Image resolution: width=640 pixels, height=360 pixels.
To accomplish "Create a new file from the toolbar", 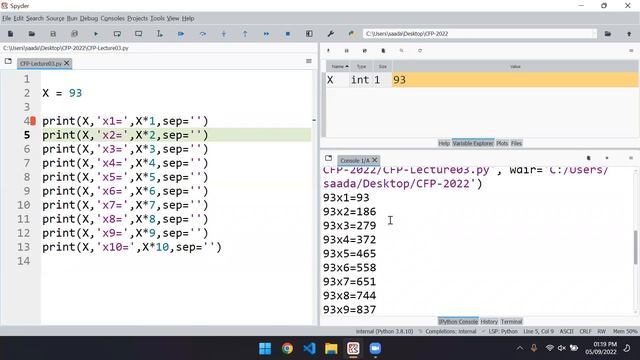I will click(10, 34).
